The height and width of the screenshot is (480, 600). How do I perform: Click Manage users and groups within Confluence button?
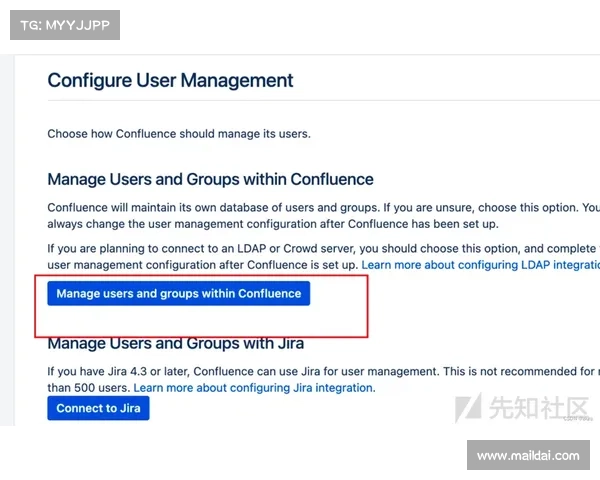click(x=179, y=294)
